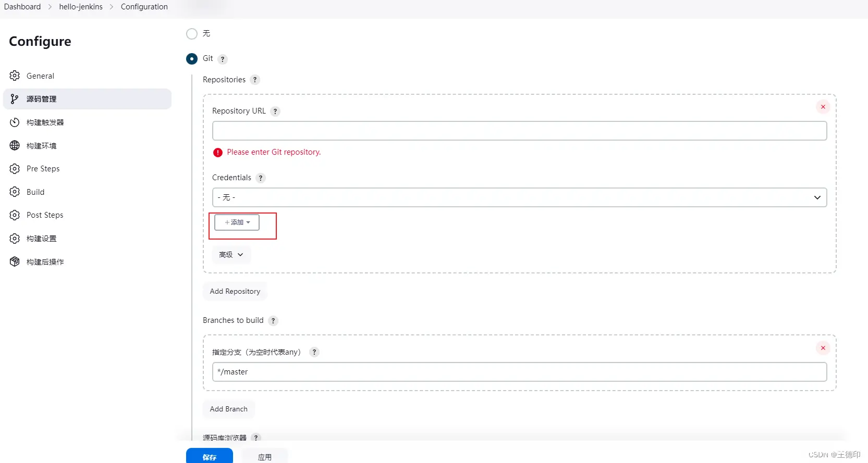Focus the Repository URL input field
Screen dimensions: 868x463
click(519, 131)
